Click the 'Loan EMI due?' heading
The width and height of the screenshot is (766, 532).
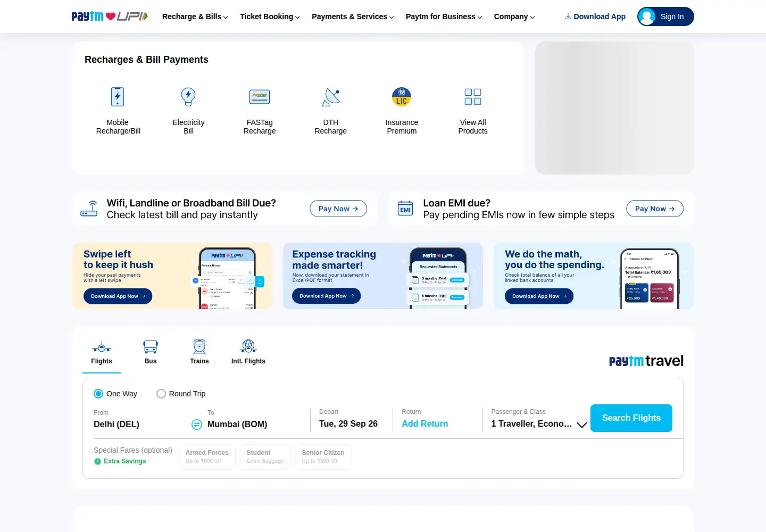(x=457, y=203)
